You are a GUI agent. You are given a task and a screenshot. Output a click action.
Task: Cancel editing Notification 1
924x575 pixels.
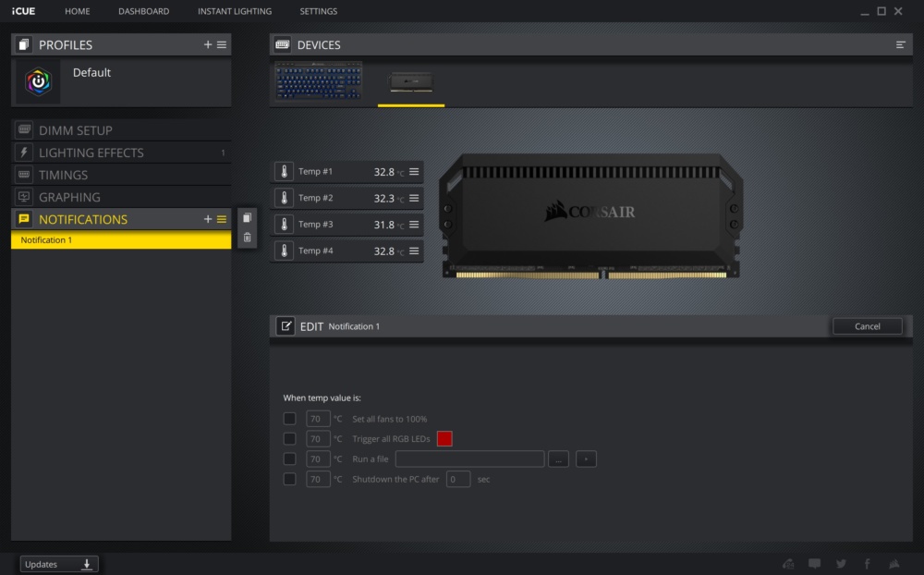(x=867, y=326)
